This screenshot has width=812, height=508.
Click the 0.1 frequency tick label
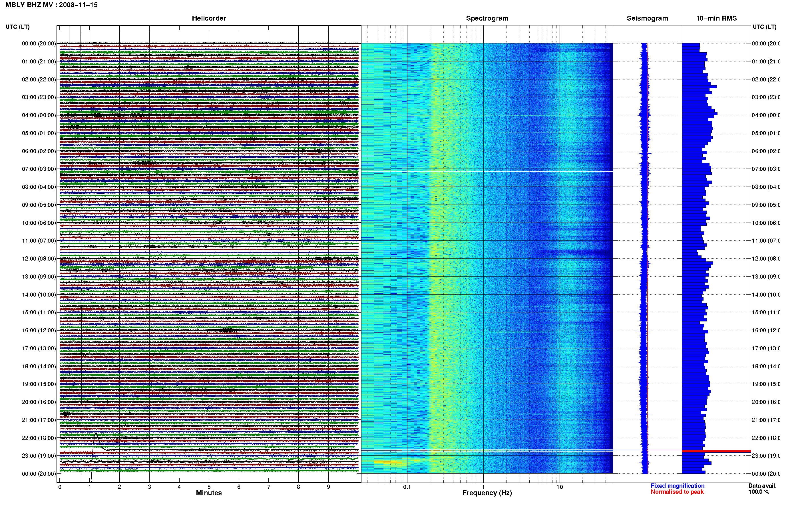point(407,487)
